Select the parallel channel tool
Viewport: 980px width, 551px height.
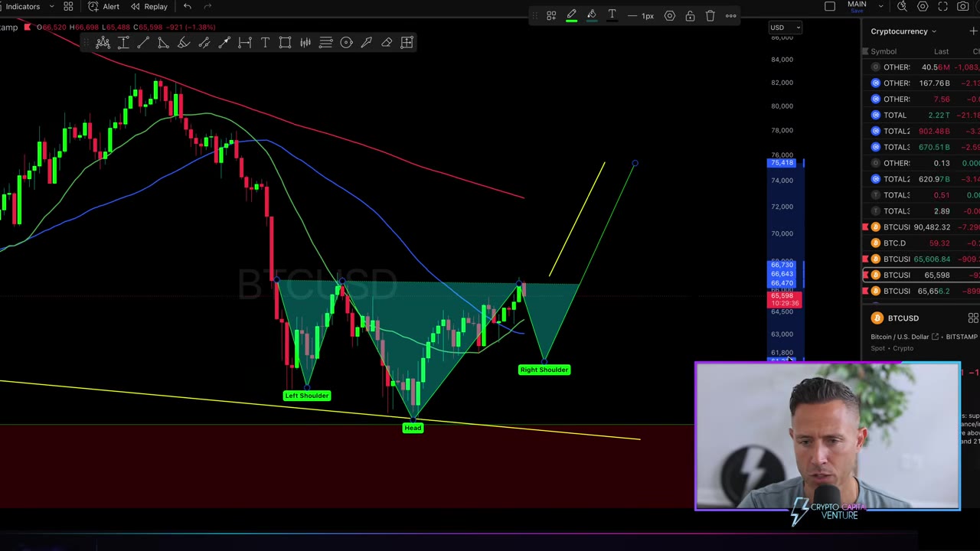click(204, 43)
